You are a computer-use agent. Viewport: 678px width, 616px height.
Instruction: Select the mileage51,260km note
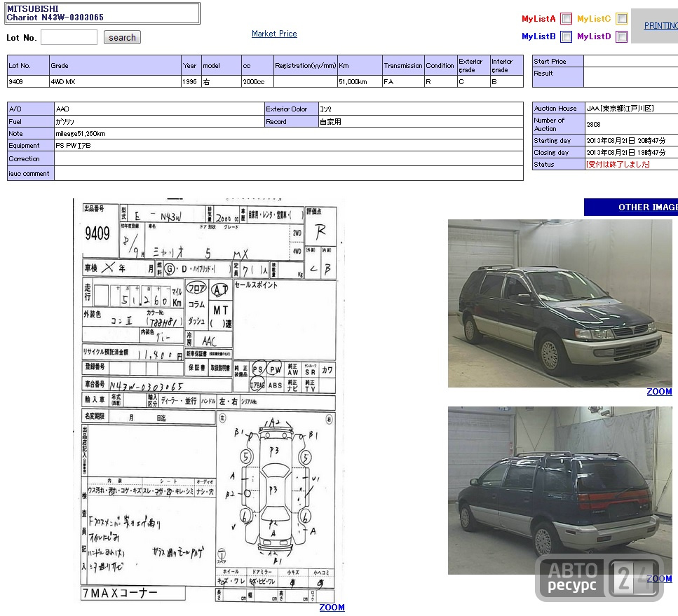81,134
